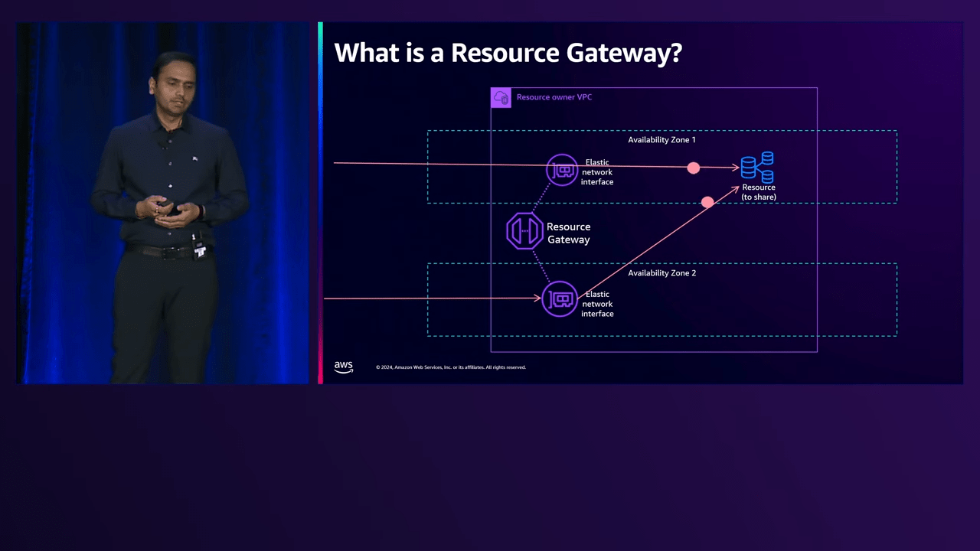Screen dimensions: 980x551
Task: Click the 'Resource Gateway' text label
Action: (568, 233)
